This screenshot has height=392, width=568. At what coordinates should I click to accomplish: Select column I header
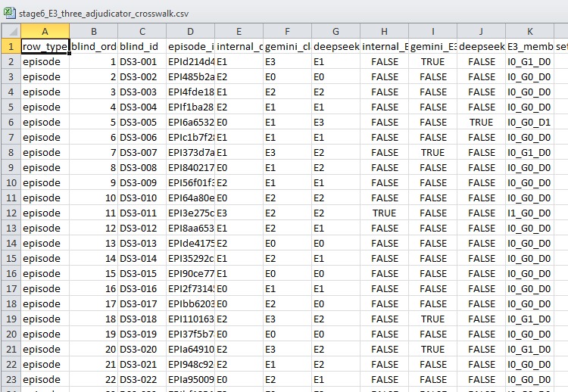click(433, 31)
